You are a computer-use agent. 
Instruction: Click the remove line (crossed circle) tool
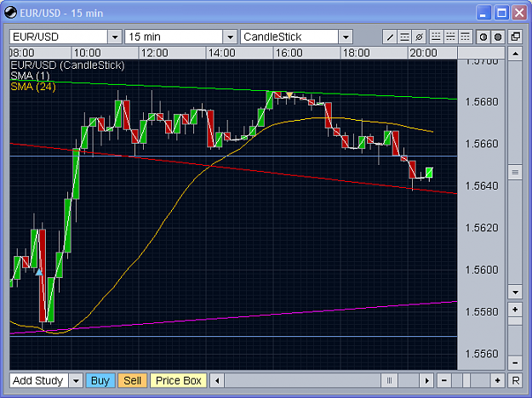pos(419,37)
